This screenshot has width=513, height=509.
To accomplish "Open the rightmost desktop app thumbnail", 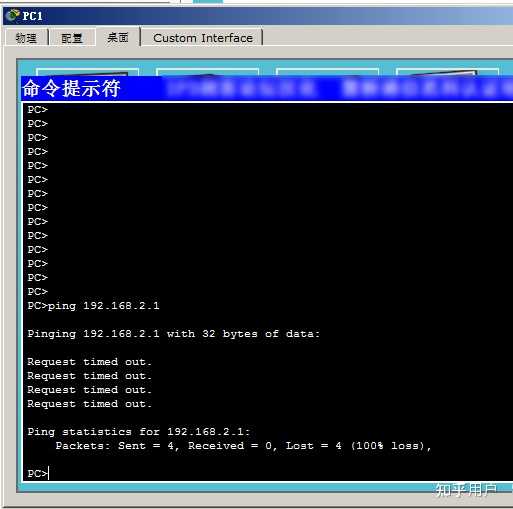I will 447,72.
